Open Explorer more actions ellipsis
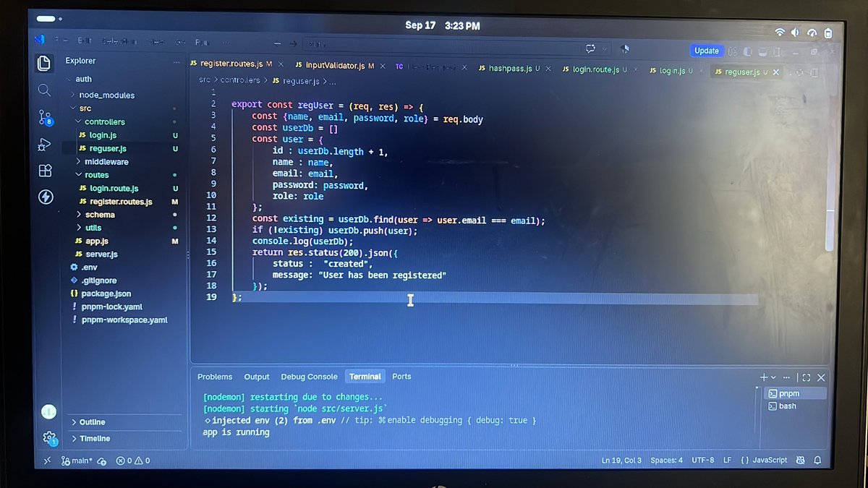Image resolution: width=868 pixels, height=488 pixels. 176,61
